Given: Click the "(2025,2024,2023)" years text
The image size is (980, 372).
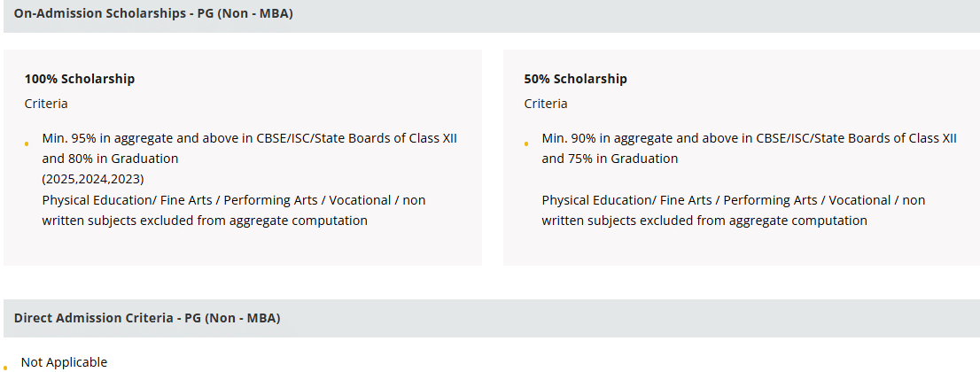Looking at the screenshot, I should click(93, 179).
